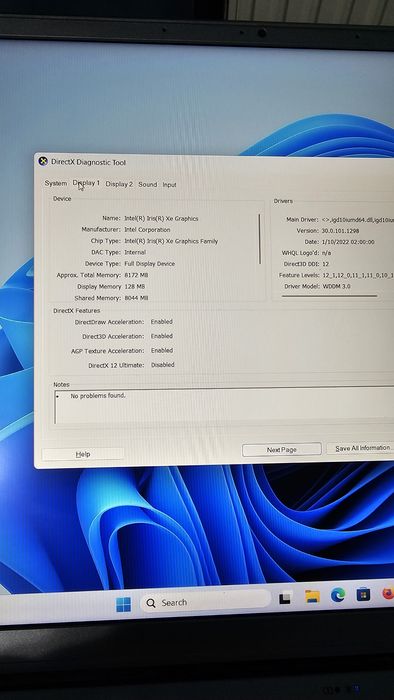394x700 pixels.
Task: Select 'Intel Corporation' manufacturer value
Action: 147,230
